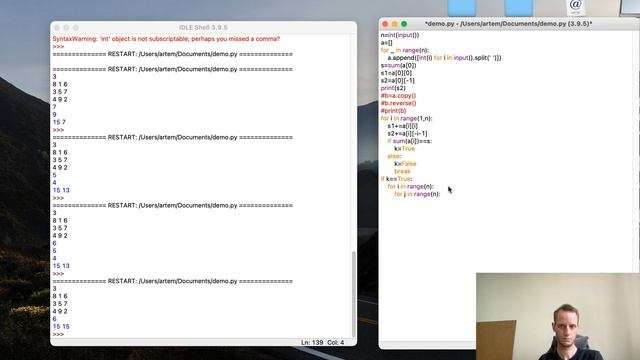Open the @ file icon on the desktop

point(575,7)
